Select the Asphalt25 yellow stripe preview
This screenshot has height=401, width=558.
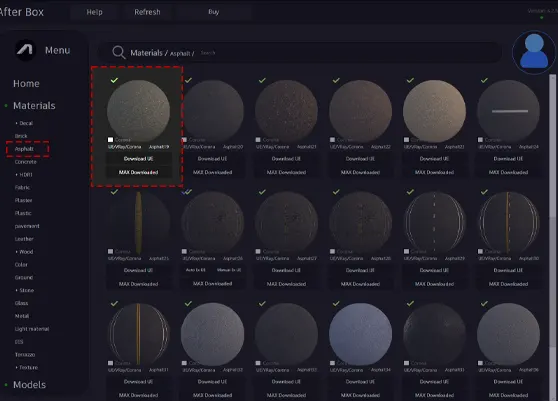138,222
